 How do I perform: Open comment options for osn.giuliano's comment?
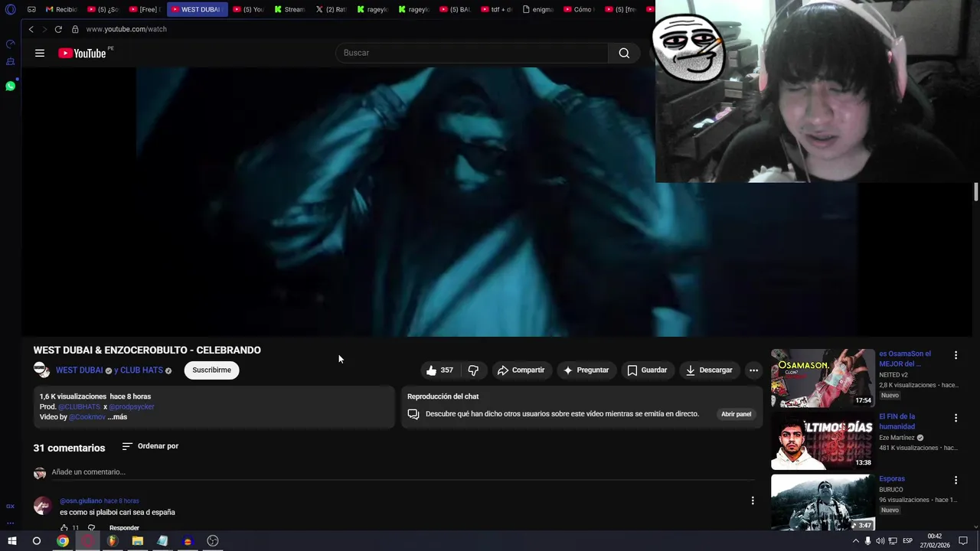[x=753, y=500]
